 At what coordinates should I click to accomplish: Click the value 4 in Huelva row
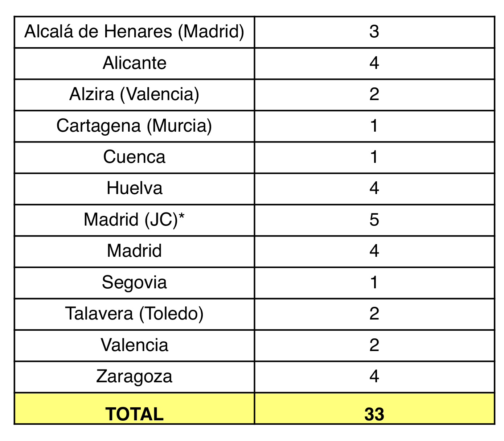pos(374,189)
